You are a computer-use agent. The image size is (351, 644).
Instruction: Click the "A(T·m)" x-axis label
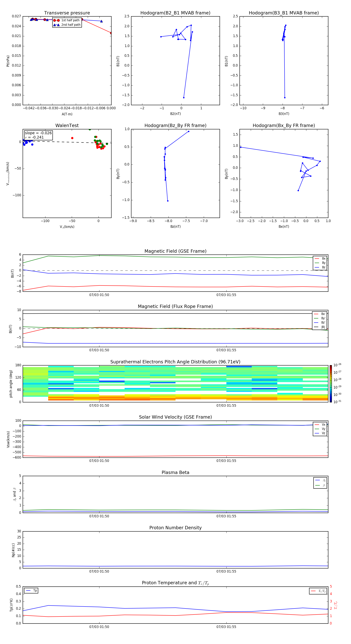pyautogui.click(x=67, y=114)
